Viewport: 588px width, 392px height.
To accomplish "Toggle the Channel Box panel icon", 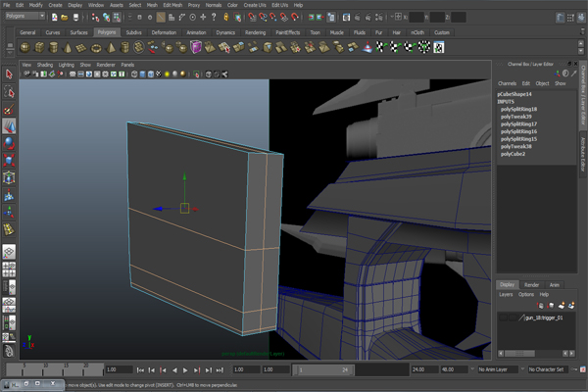I will point(581,18).
